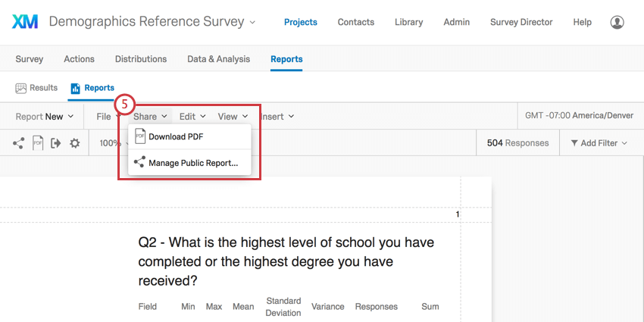This screenshot has width=644, height=322.
Task: Click the PDF export toolbar icon
Action: [38, 143]
